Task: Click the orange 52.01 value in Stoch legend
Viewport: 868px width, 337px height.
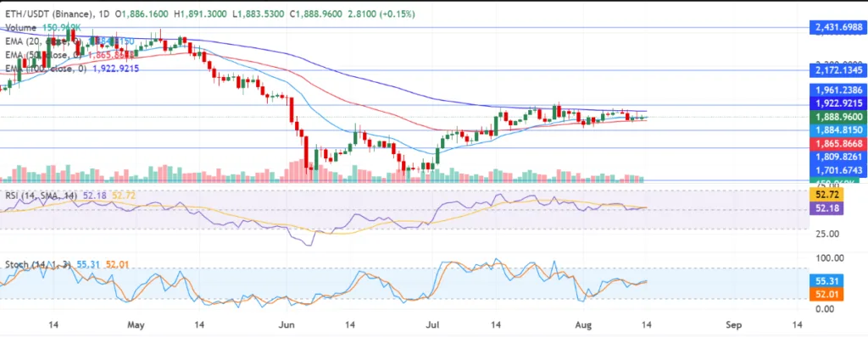Action: 116,265
